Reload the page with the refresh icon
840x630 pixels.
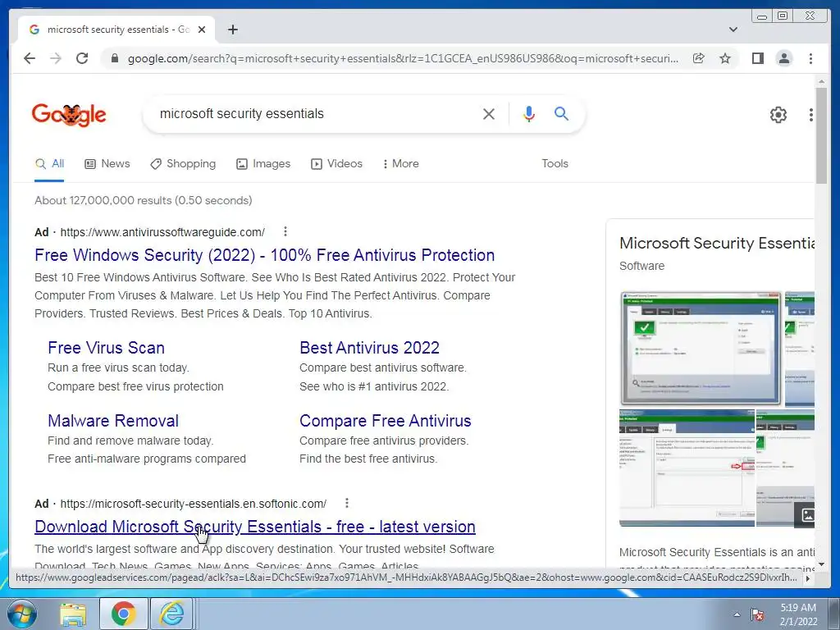pyautogui.click(x=82, y=58)
